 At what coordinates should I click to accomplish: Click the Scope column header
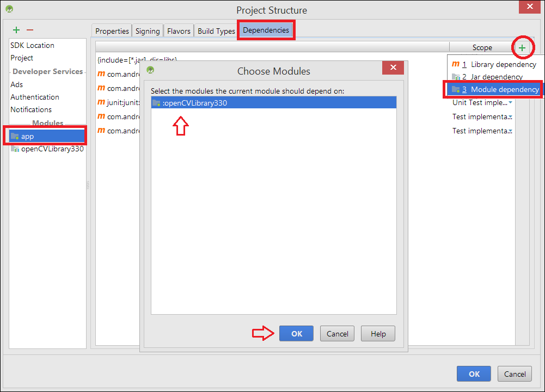click(x=482, y=47)
